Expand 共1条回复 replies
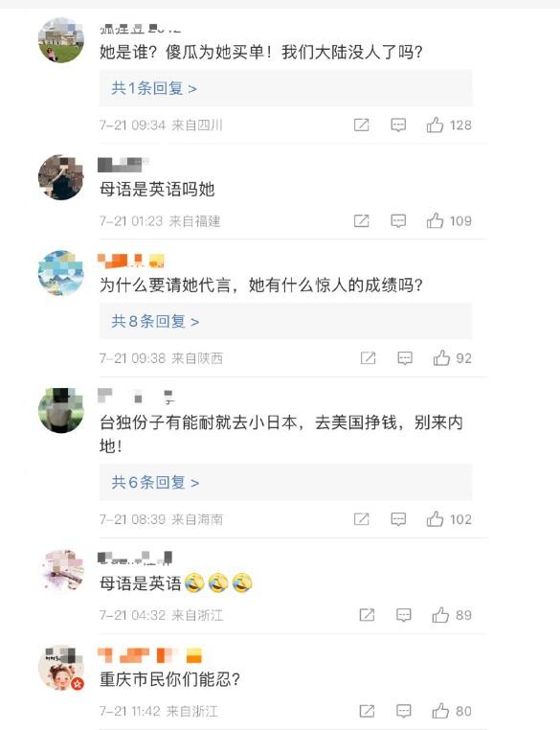This screenshot has width=560, height=730. 154,88
